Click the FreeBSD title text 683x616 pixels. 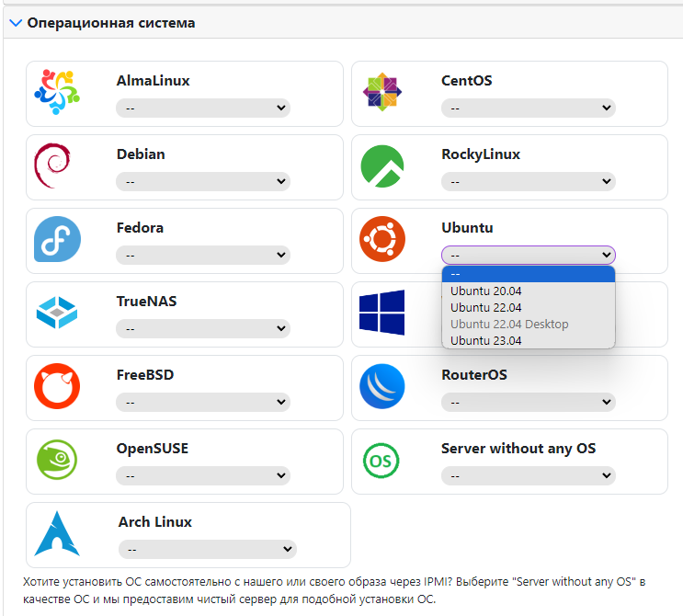pos(145,374)
